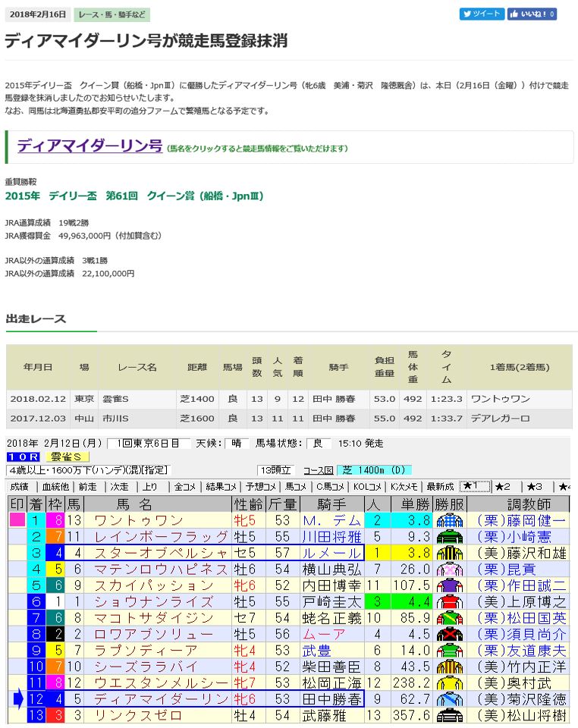Open horse スターオブペルシャ
The image size is (578, 728).
click(x=161, y=553)
